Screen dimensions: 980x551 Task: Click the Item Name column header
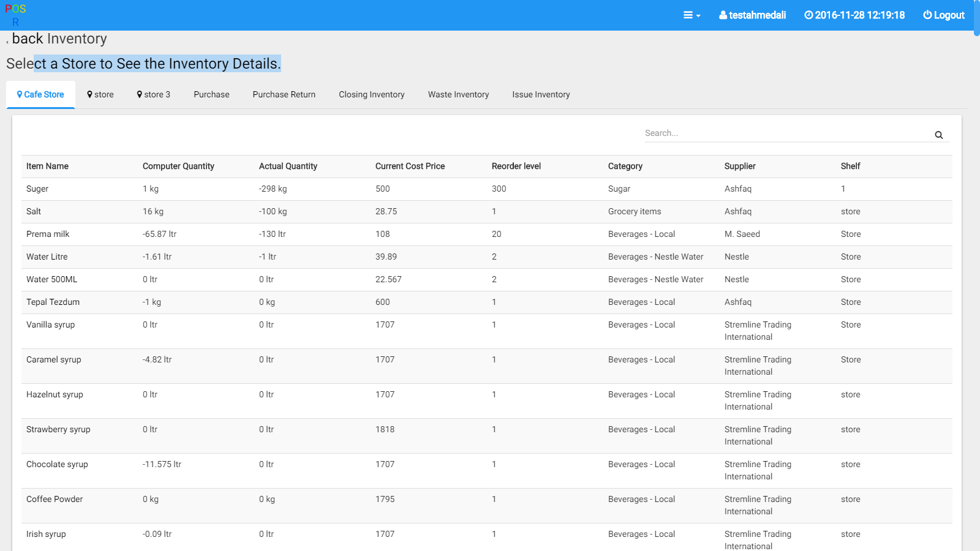coord(47,166)
